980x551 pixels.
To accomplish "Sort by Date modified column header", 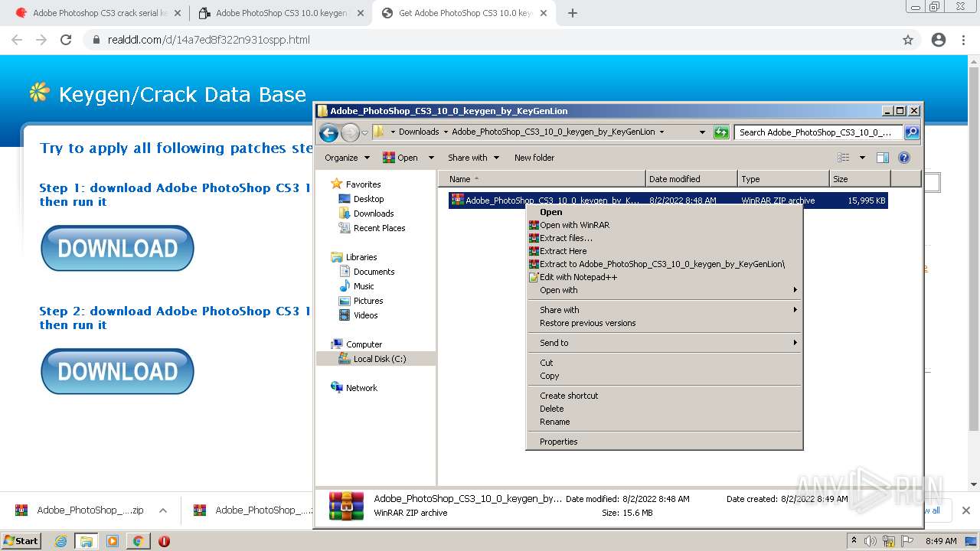I will (691, 179).
